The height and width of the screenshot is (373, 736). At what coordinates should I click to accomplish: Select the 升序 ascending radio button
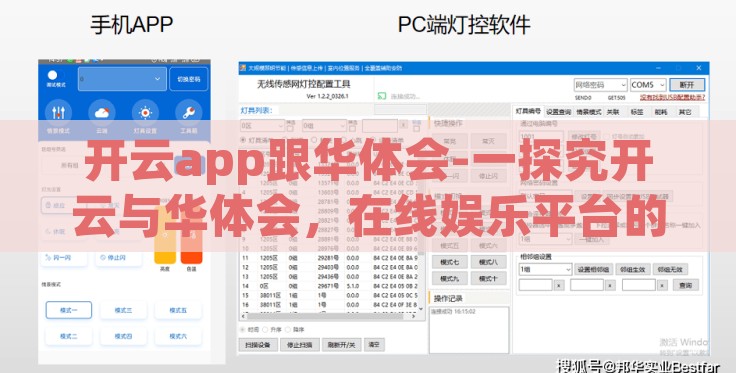click(x=265, y=330)
